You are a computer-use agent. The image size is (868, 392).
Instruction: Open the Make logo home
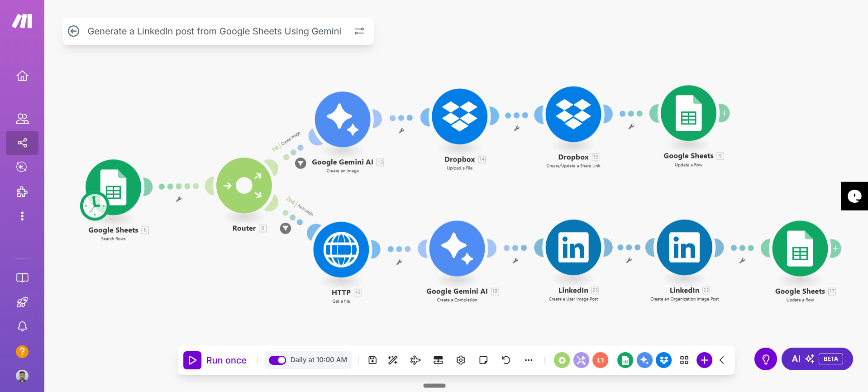click(x=22, y=21)
